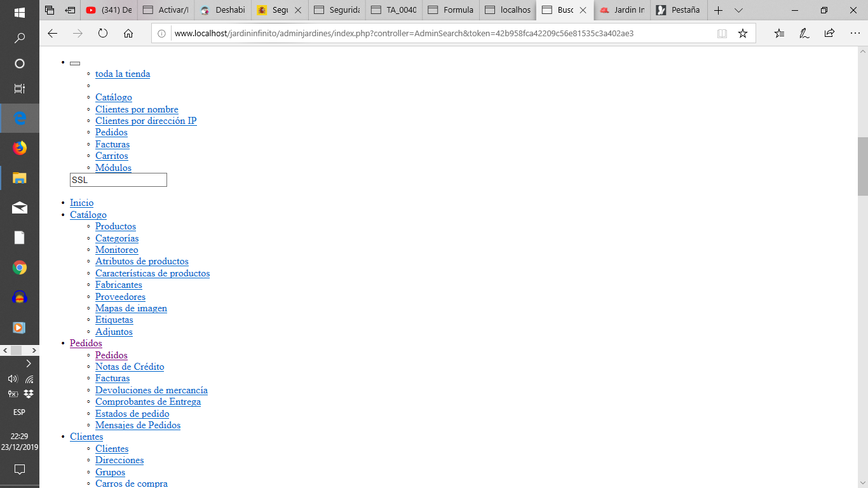Open Mensajes de Pedidos link

click(138, 425)
